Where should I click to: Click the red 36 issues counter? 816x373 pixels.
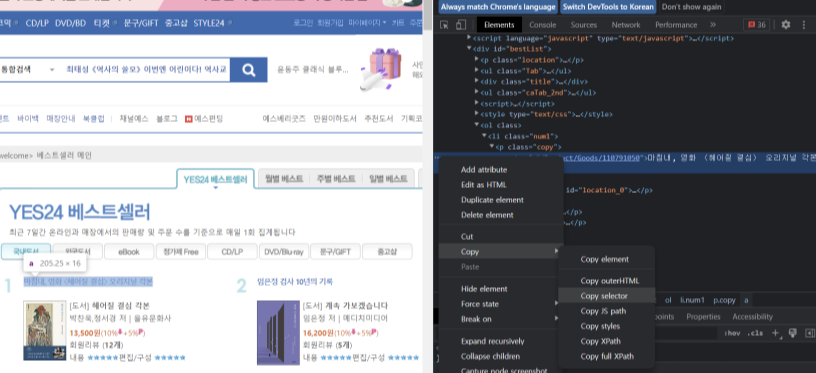pyautogui.click(x=757, y=24)
